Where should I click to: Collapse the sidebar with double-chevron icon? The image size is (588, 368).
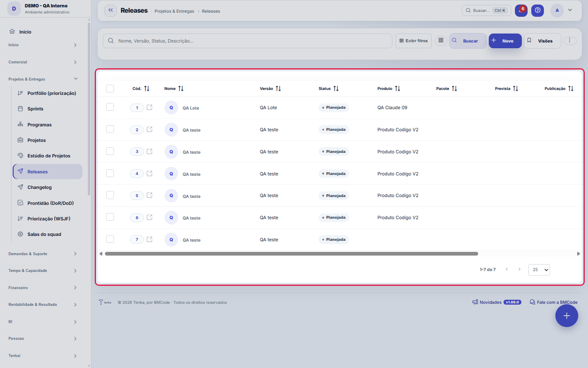[110, 11]
